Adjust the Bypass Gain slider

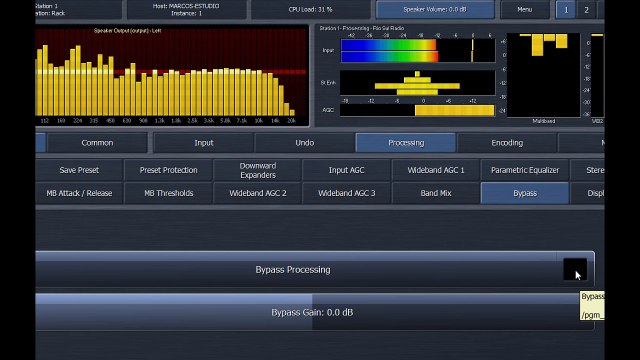pyautogui.click(x=315, y=312)
